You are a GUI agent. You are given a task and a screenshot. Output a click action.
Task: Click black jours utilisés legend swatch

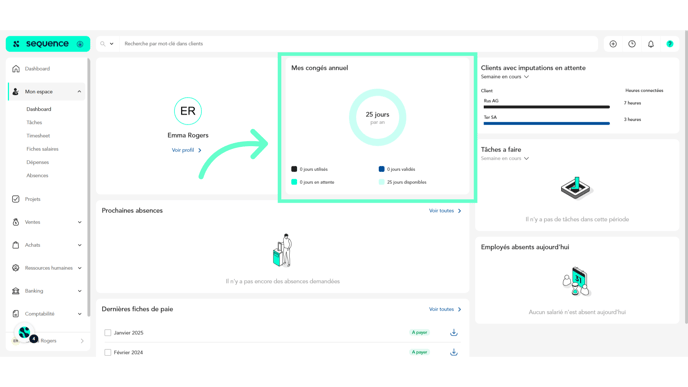[x=294, y=169]
